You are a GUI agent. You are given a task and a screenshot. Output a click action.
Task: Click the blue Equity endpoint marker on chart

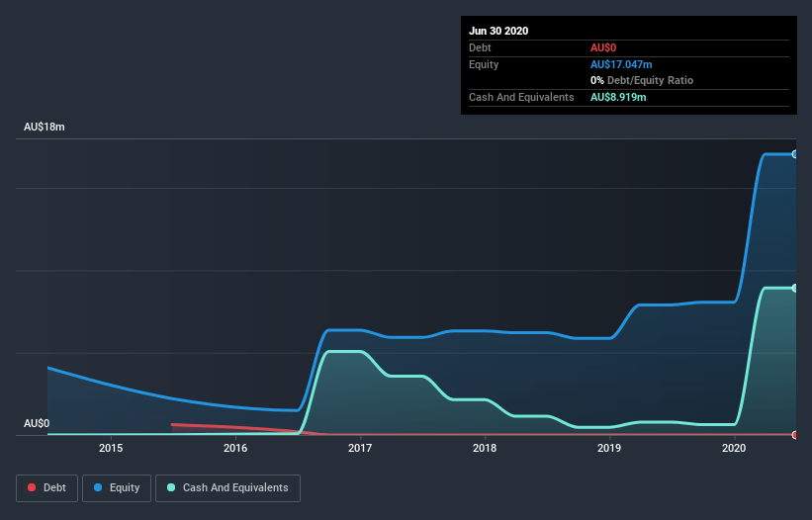coord(795,154)
